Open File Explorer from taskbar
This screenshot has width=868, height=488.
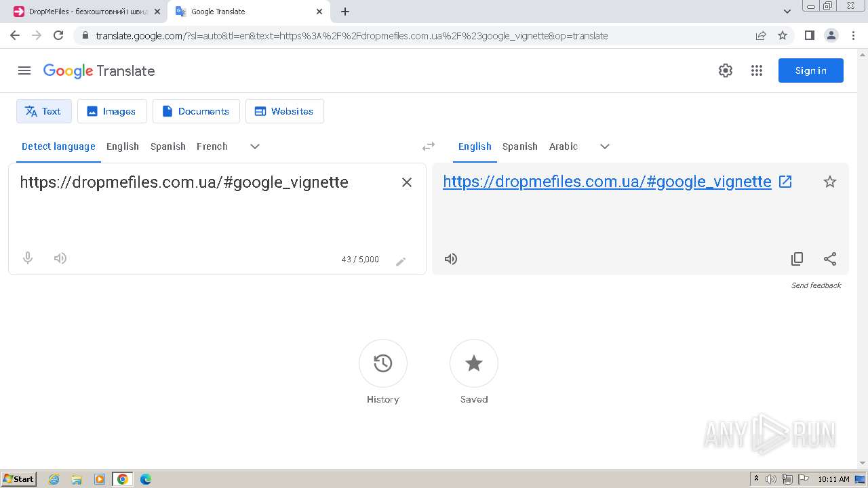pos(77,479)
